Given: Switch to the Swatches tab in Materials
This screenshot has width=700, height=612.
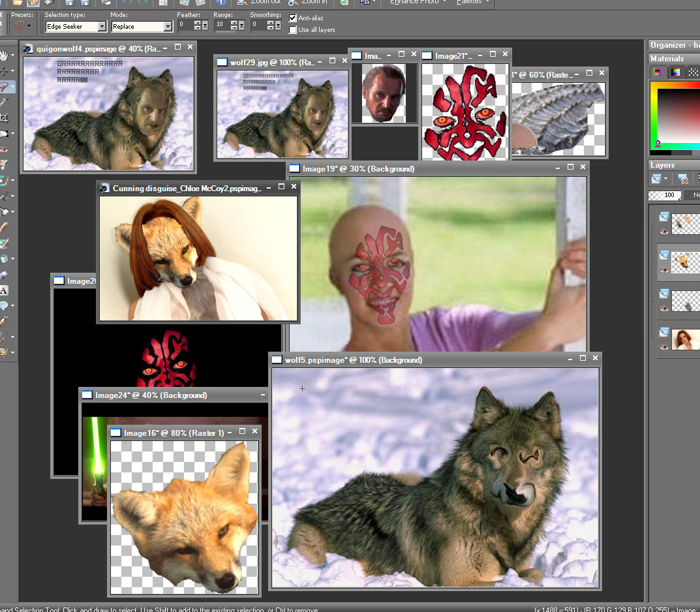Looking at the screenshot, I should click(x=692, y=72).
